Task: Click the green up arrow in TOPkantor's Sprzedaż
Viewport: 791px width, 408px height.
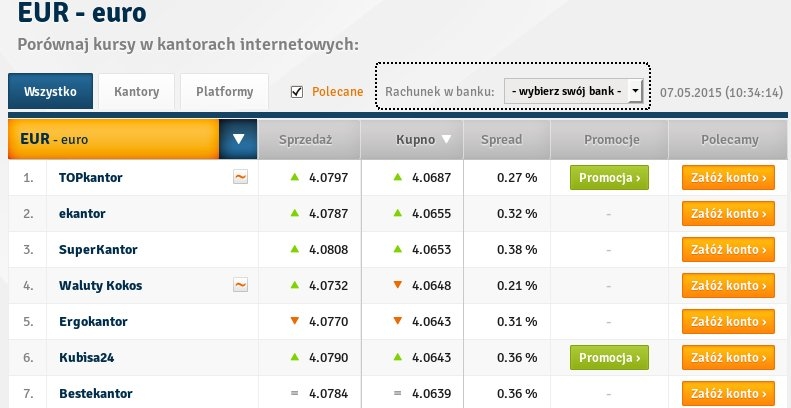Action: 294,178
